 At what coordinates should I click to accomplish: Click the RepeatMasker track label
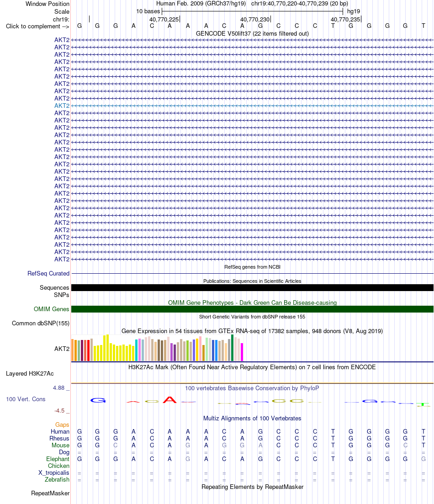[x=50, y=493]
